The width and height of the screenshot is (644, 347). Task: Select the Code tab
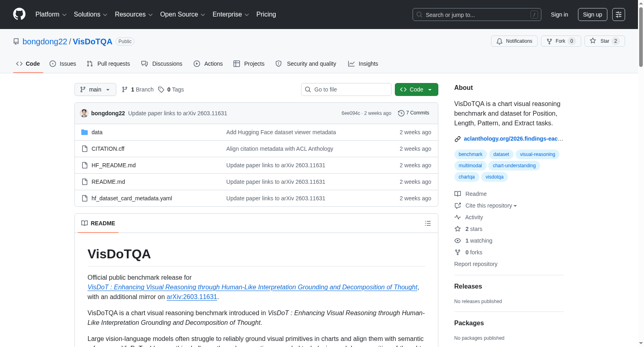click(x=28, y=64)
